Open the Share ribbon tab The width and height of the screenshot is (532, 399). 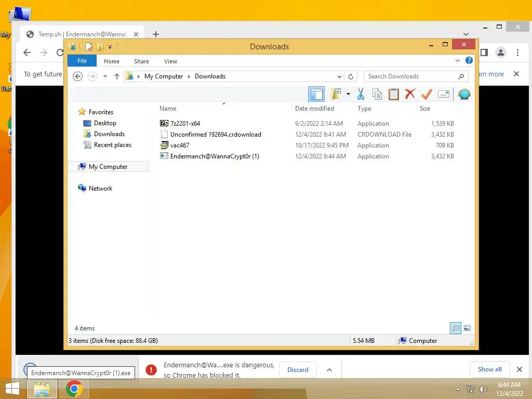pyautogui.click(x=141, y=61)
